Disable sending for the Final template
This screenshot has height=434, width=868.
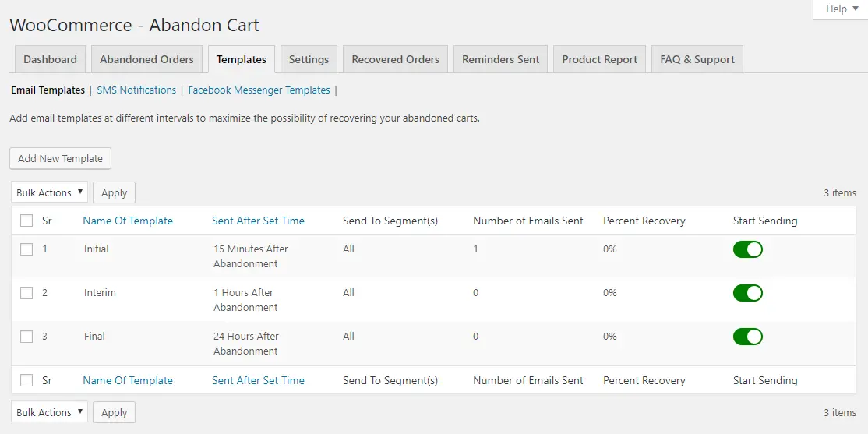[748, 337]
